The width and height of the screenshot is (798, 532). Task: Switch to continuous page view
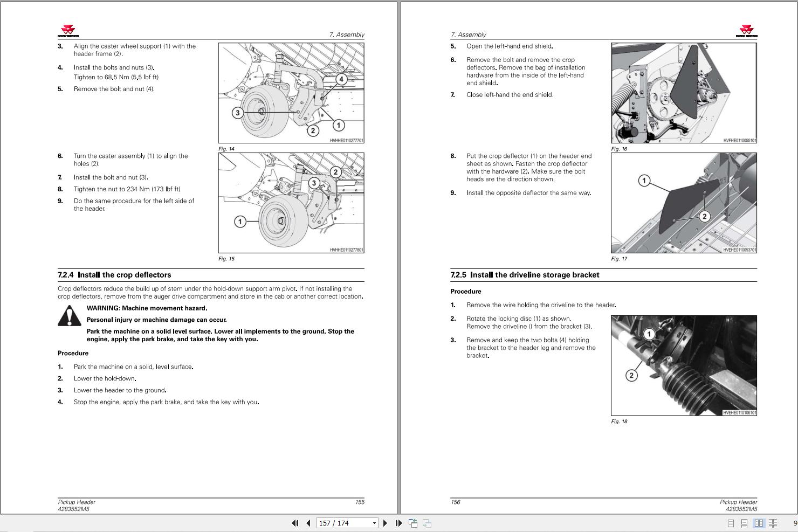744,523
